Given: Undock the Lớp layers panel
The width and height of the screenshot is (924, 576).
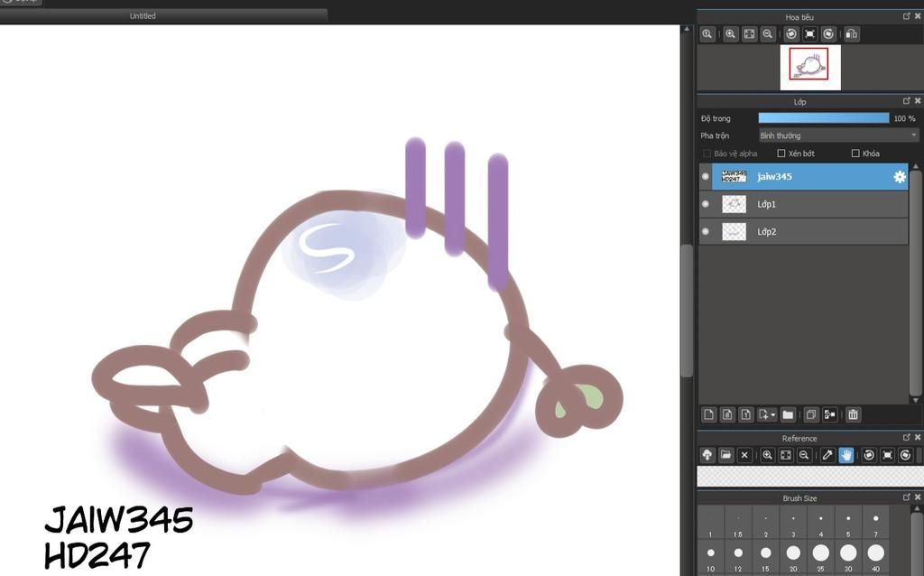Looking at the screenshot, I should click(906, 101).
